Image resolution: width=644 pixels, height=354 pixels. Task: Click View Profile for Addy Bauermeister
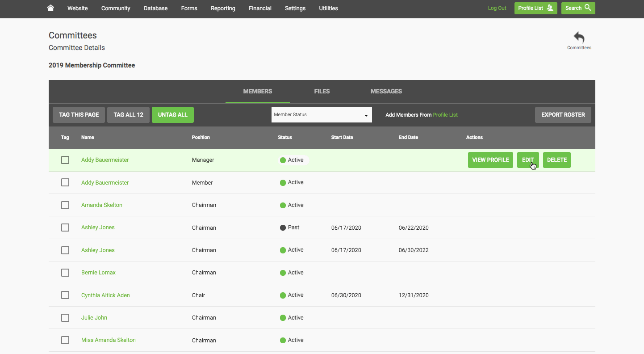click(490, 160)
